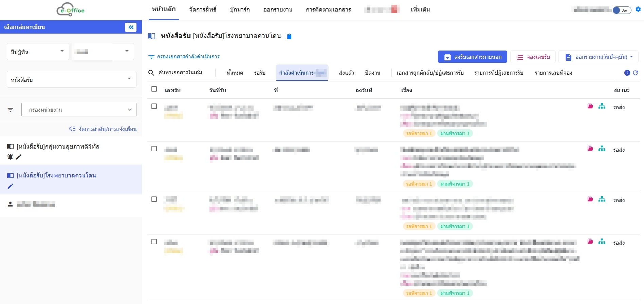Screen dimensions: 644x304
Task: Go to จัดการสิทธิ์ menu
Action: tap(203, 9)
